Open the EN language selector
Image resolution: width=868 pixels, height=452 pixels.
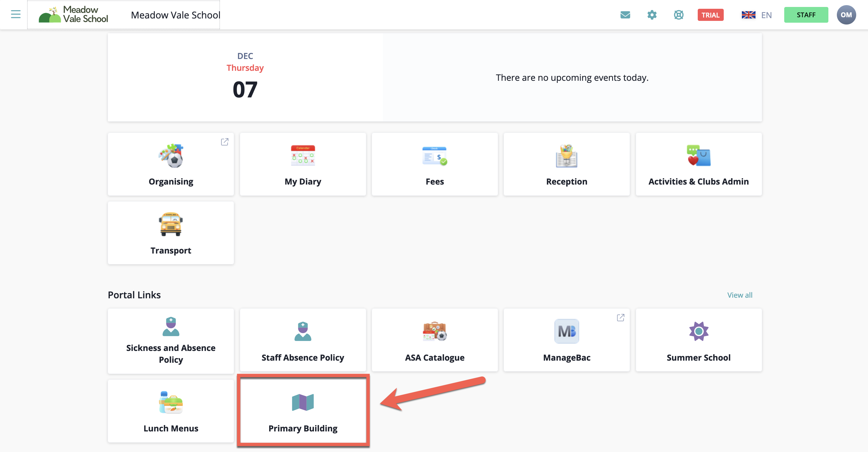click(x=756, y=15)
